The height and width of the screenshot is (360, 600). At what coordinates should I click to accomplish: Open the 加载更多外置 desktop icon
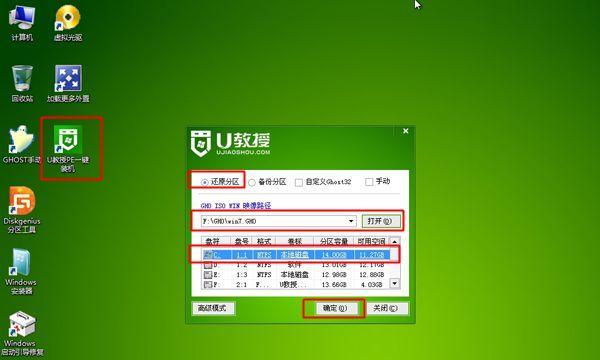[x=68, y=83]
